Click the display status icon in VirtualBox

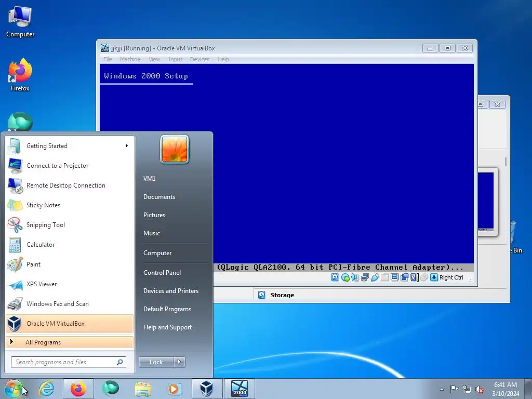pyautogui.click(x=395, y=277)
